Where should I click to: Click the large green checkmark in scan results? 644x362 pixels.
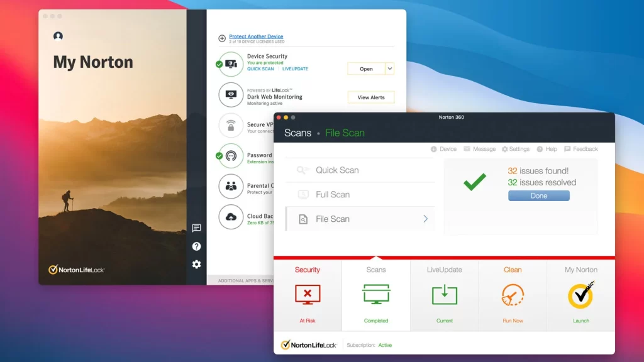474,182
